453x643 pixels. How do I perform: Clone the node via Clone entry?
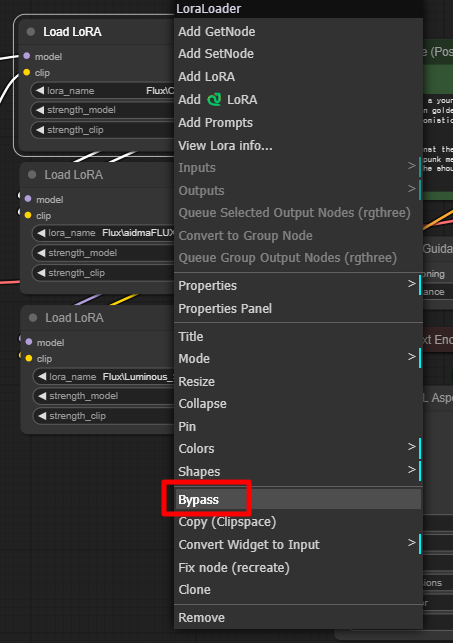pyautogui.click(x=298, y=590)
